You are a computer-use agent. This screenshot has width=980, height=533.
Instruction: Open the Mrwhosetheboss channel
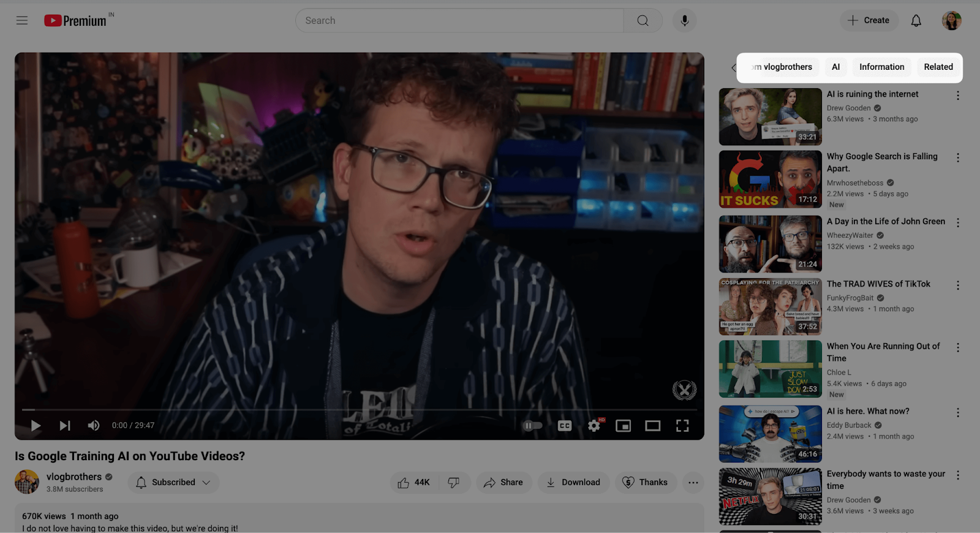(x=855, y=183)
